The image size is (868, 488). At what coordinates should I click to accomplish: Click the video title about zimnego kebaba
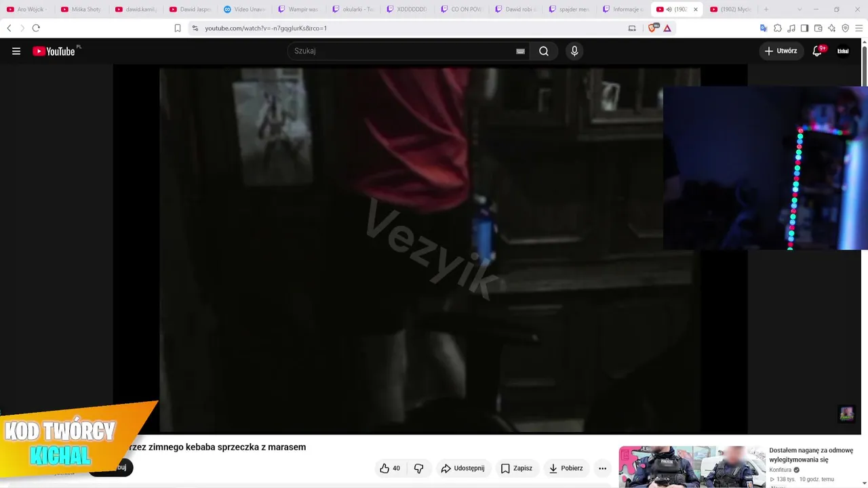click(217, 447)
